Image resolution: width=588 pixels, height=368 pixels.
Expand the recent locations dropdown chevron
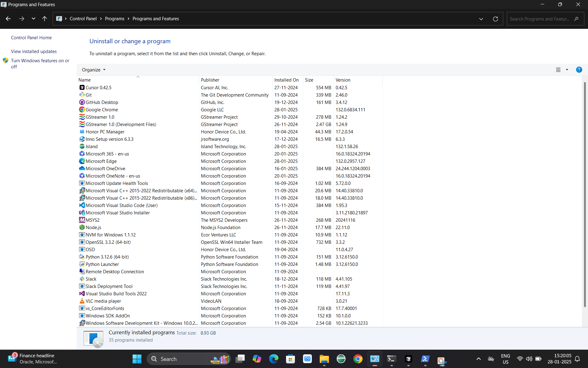coord(33,19)
